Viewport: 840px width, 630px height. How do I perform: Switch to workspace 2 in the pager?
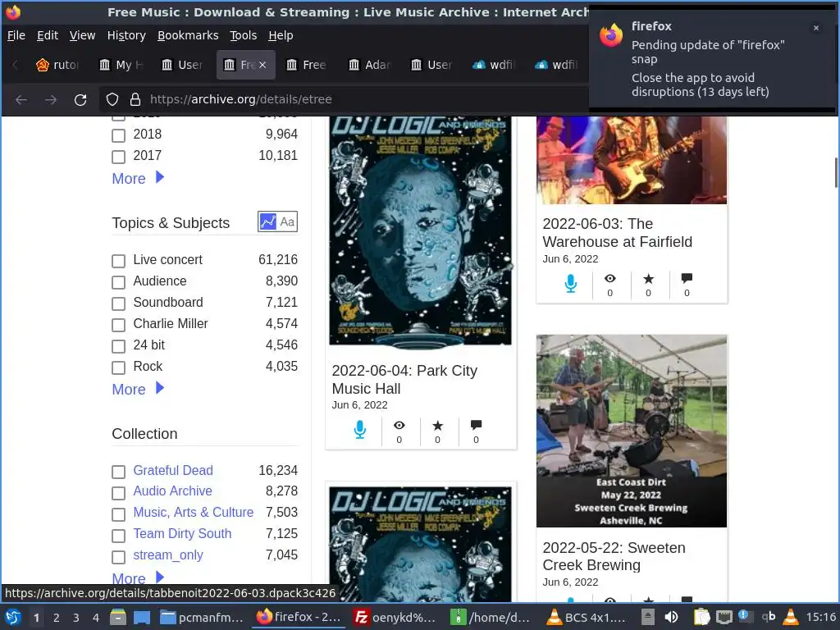pyautogui.click(x=57, y=618)
